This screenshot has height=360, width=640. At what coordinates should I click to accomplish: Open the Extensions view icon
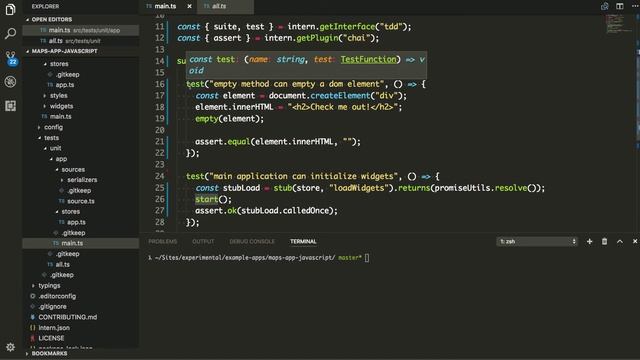tap(11, 106)
